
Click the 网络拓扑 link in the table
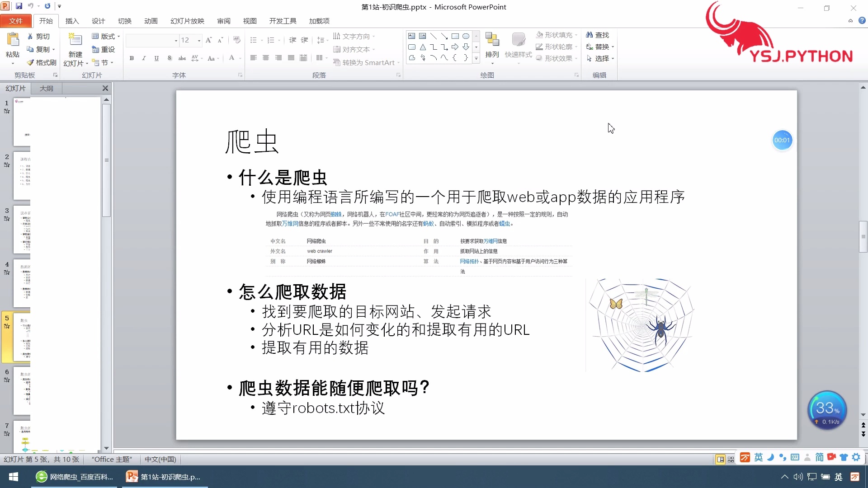tap(469, 261)
